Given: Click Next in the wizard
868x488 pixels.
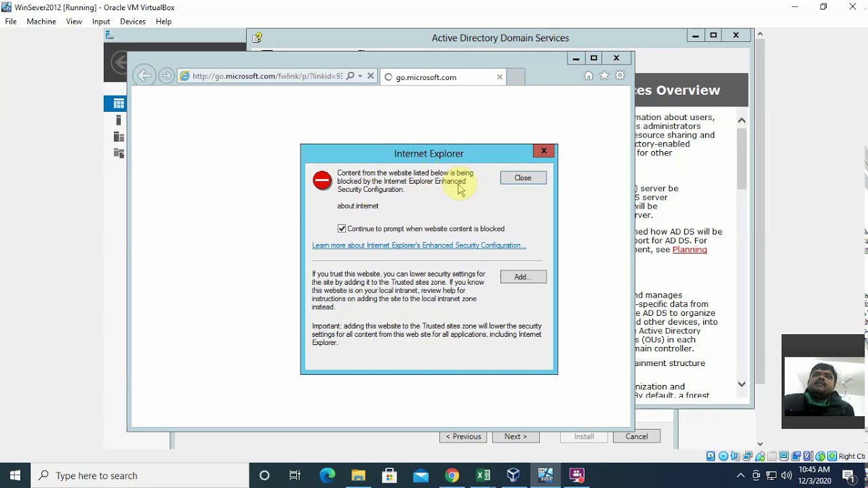Looking at the screenshot, I should (516, 436).
